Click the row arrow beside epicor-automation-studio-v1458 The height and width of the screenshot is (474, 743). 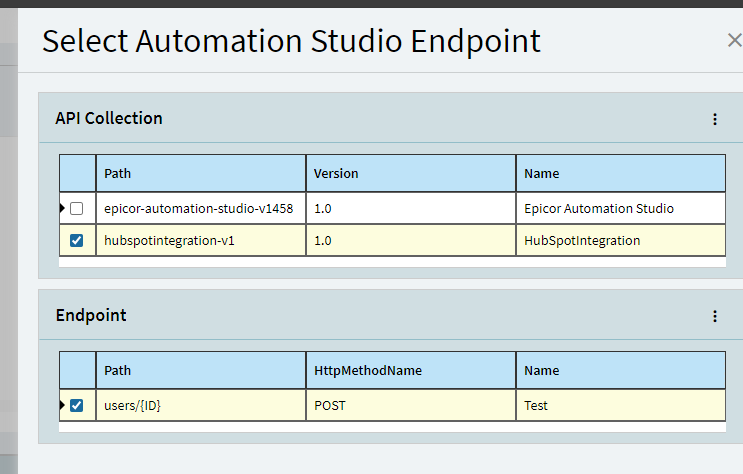tap(62, 208)
